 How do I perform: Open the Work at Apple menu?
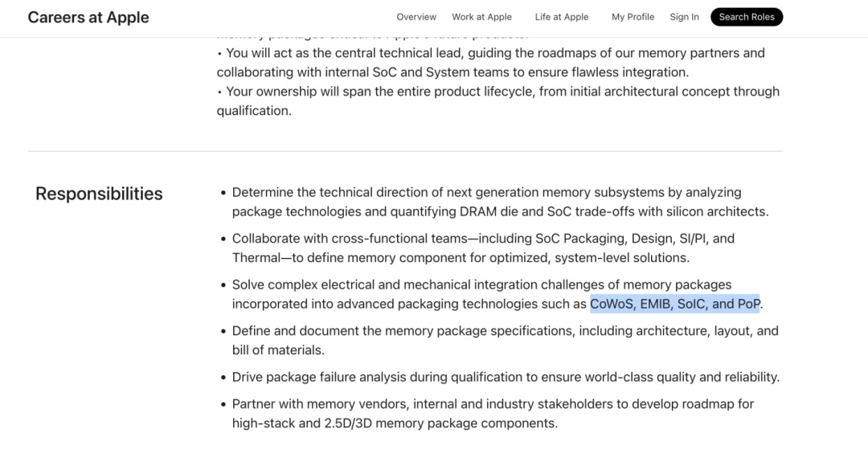point(481,17)
